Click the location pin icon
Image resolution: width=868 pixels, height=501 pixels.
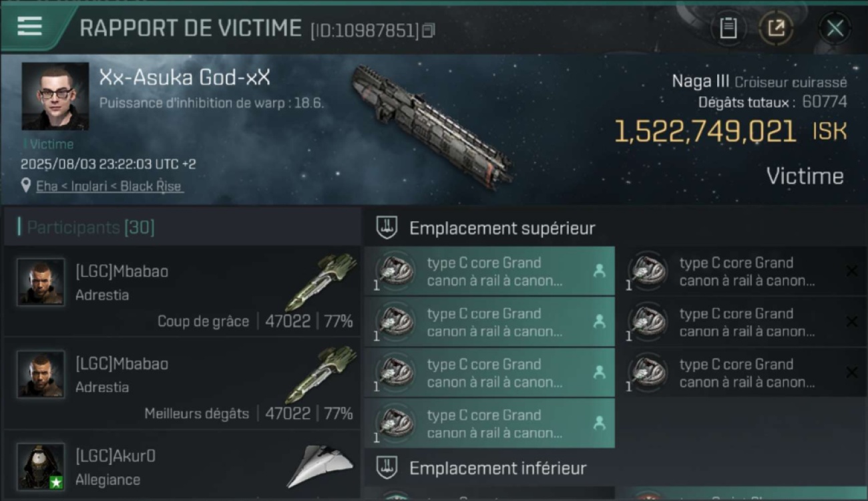pyautogui.click(x=26, y=186)
